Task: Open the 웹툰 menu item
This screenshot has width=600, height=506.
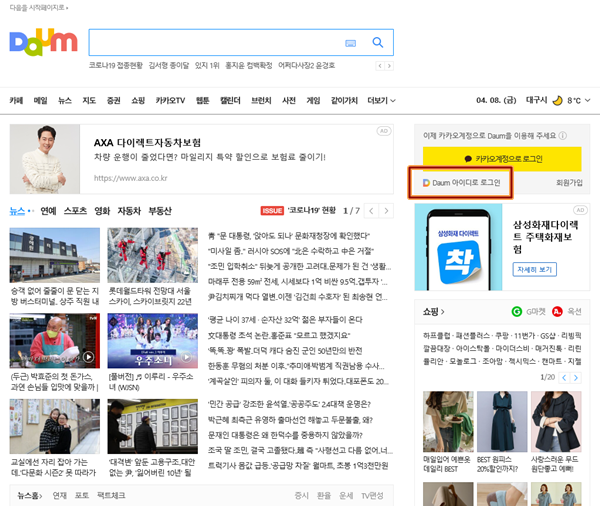Action: point(203,100)
